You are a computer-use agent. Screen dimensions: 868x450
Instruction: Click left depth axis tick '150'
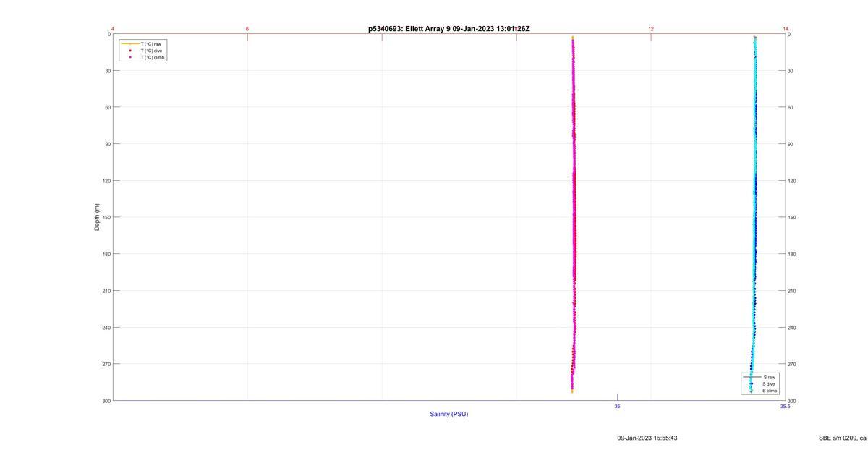[x=106, y=217]
